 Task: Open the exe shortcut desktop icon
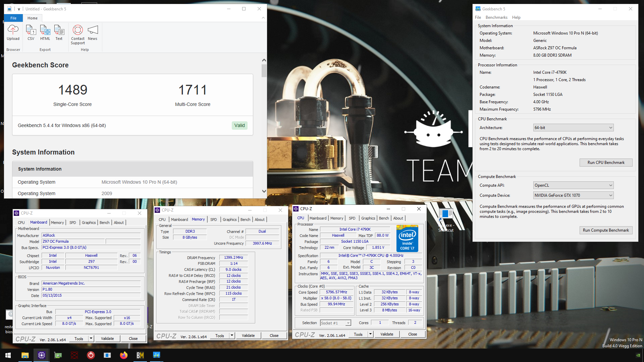point(446,220)
